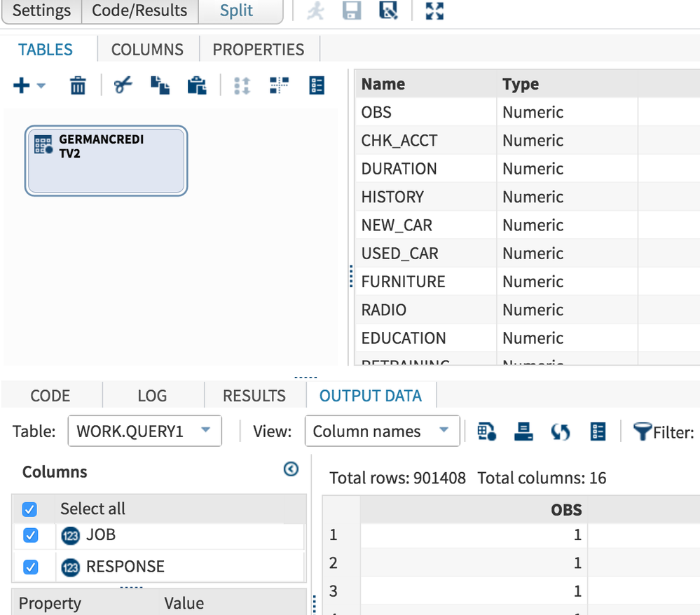Viewport: 700px width, 615px height.
Task: Click the maximize view arrows icon
Action: [x=435, y=11]
